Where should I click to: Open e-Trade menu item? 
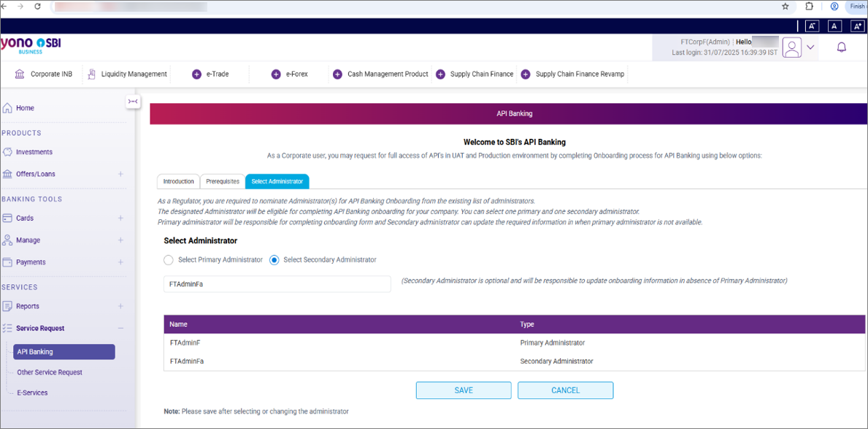pyautogui.click(x=218, y=75)
